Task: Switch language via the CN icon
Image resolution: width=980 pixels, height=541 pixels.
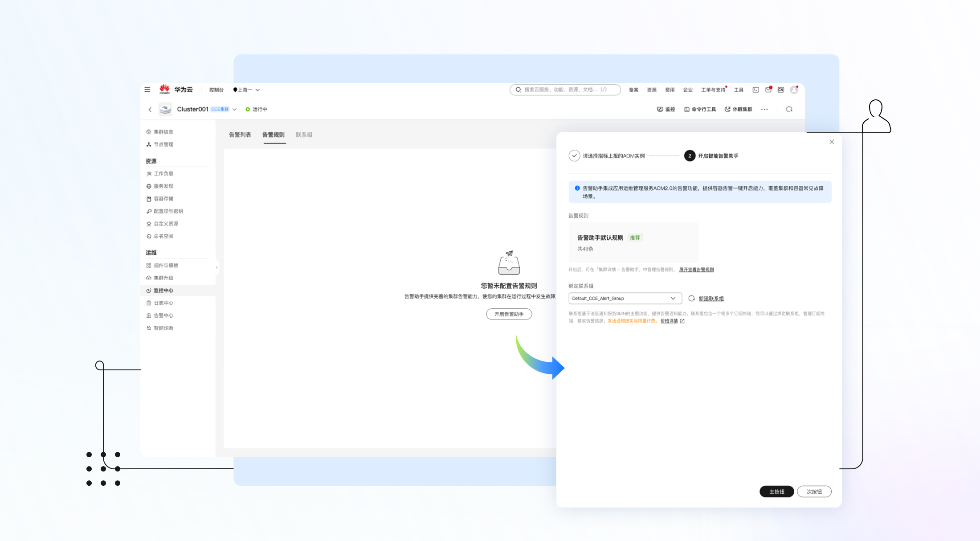Action: click(x=781, y=90)
